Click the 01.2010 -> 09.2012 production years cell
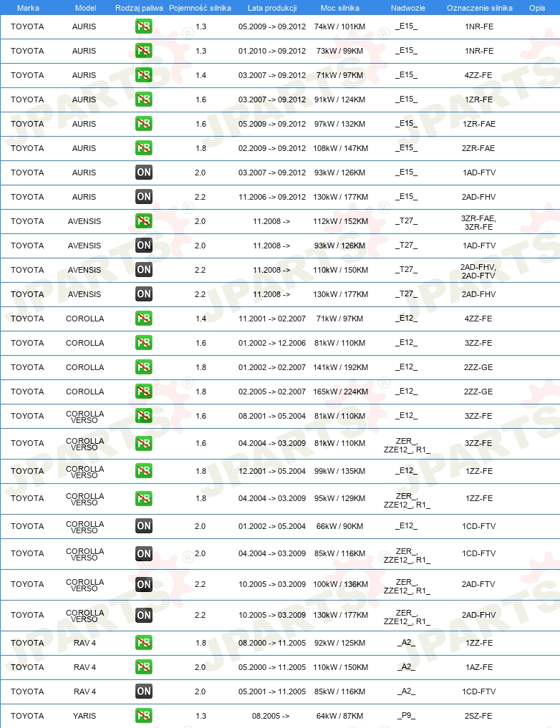Screen dimensions: 560x728 [272, 51]
